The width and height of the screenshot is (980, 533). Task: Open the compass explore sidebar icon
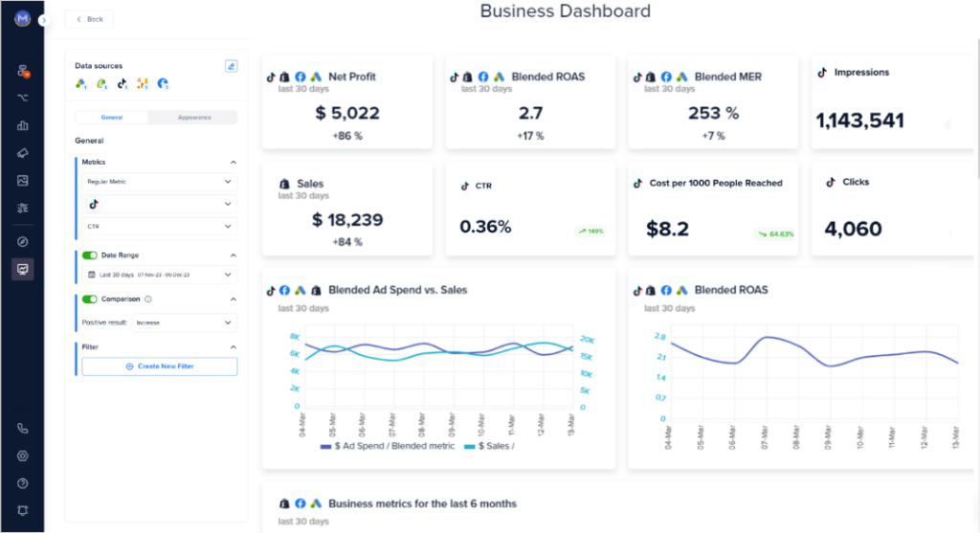pyautogui.click(x=23, y=241)
